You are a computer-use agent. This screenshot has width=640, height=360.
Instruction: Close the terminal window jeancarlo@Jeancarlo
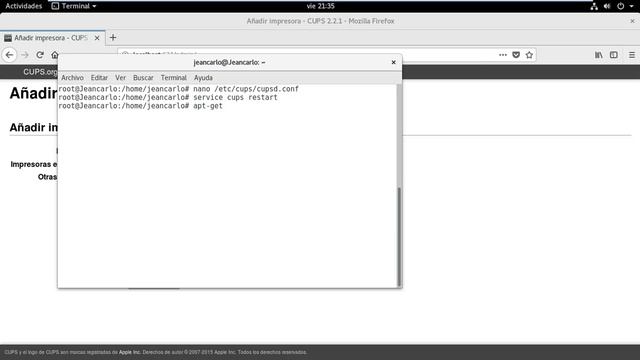pyautogui.click(x=393, y=62)
